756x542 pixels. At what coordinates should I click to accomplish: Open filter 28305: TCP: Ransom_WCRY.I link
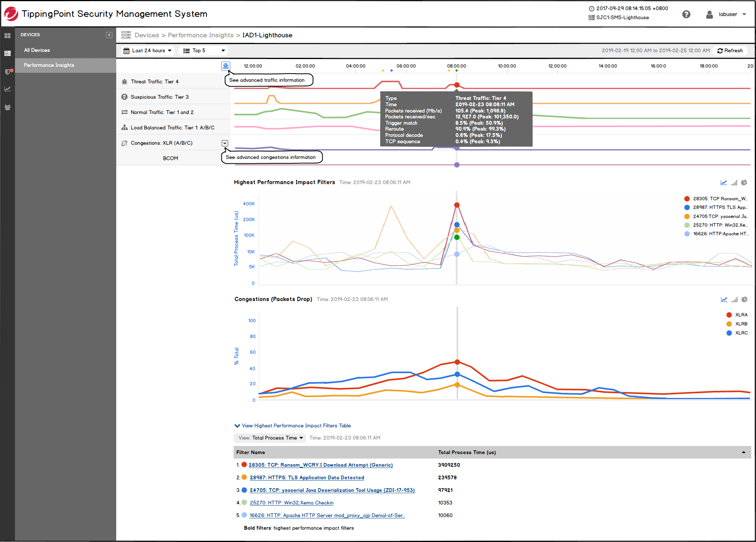pos(321,465)
